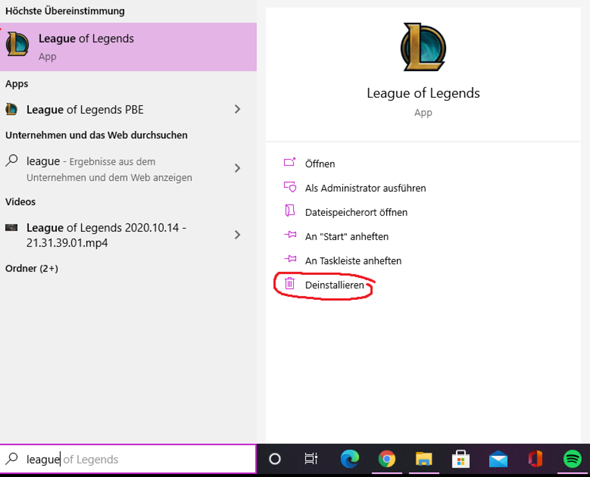Viewport: 590px width, 477px height.
Task: Expand the league web search result
Action: click(x=237, y=168)
